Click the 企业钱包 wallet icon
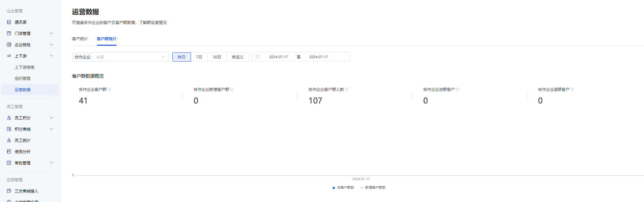This screenshot has height=202, width=644. (9, 45)
